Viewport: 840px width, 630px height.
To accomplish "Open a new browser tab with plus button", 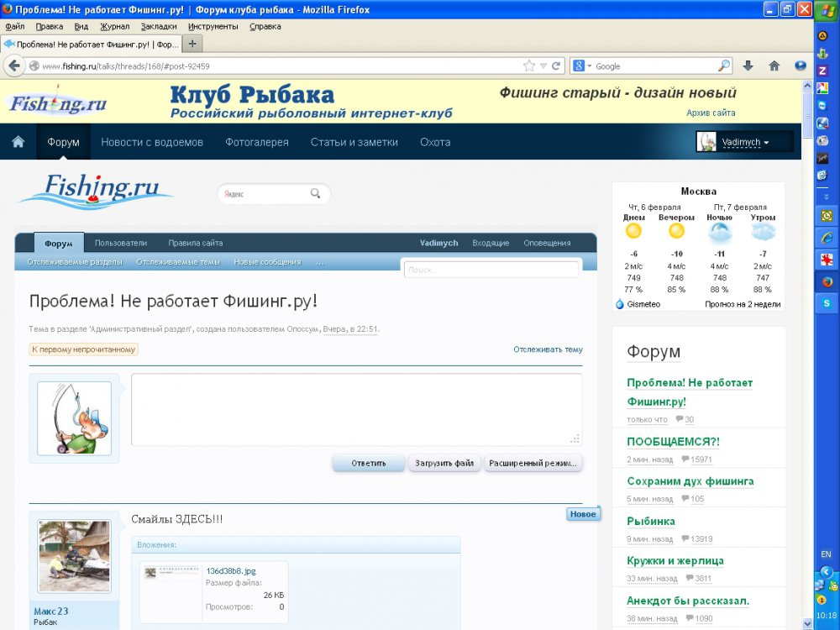I will click(192, 44).
